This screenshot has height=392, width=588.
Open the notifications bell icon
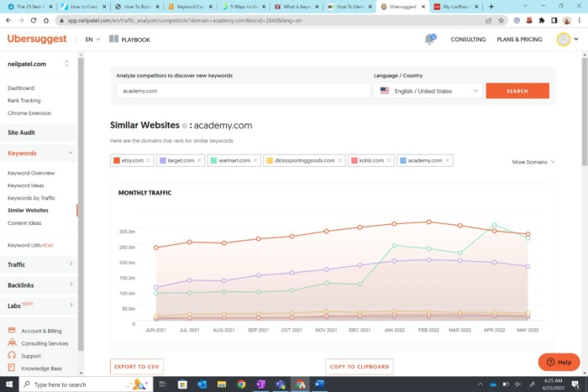click(x=430, y=39)
